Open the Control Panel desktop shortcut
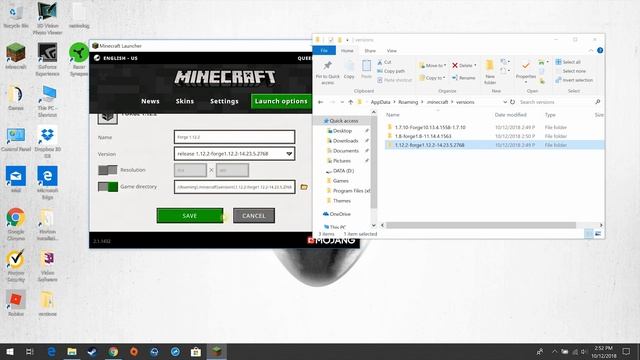Image resolution: width=640 pixels, height=360 pixels. point(16,140)
